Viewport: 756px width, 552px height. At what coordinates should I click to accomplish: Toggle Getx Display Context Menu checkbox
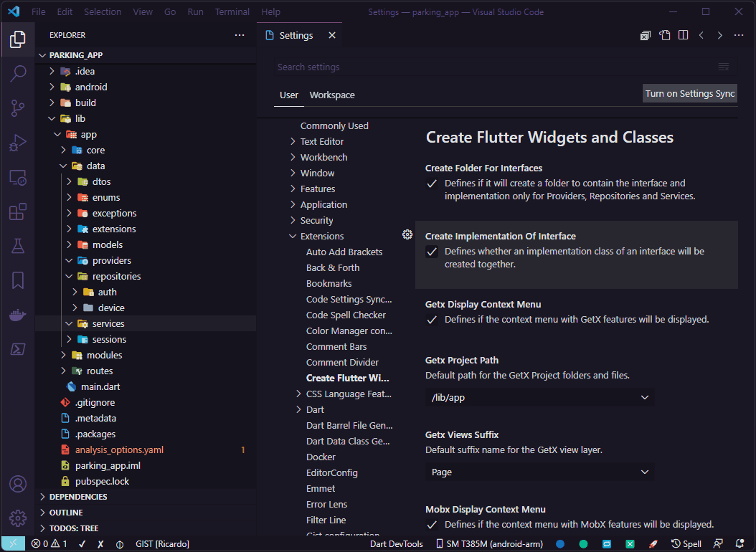coord(432,320)
